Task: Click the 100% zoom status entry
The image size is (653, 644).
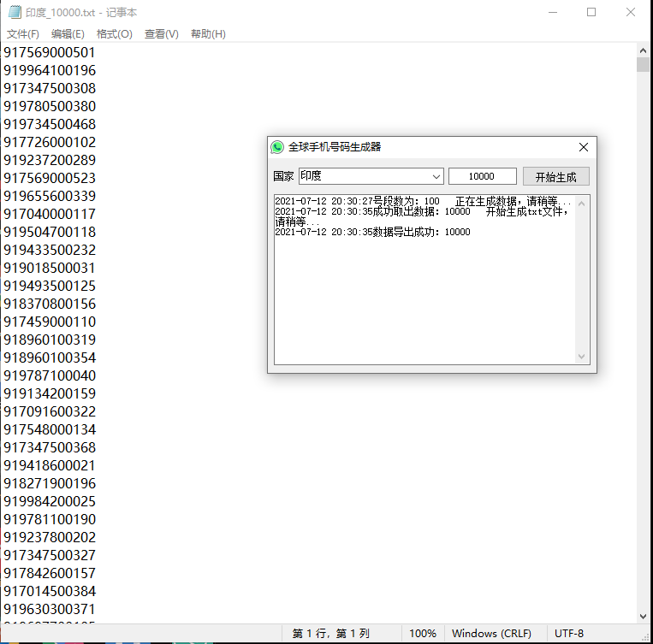Action: (423, 634)
